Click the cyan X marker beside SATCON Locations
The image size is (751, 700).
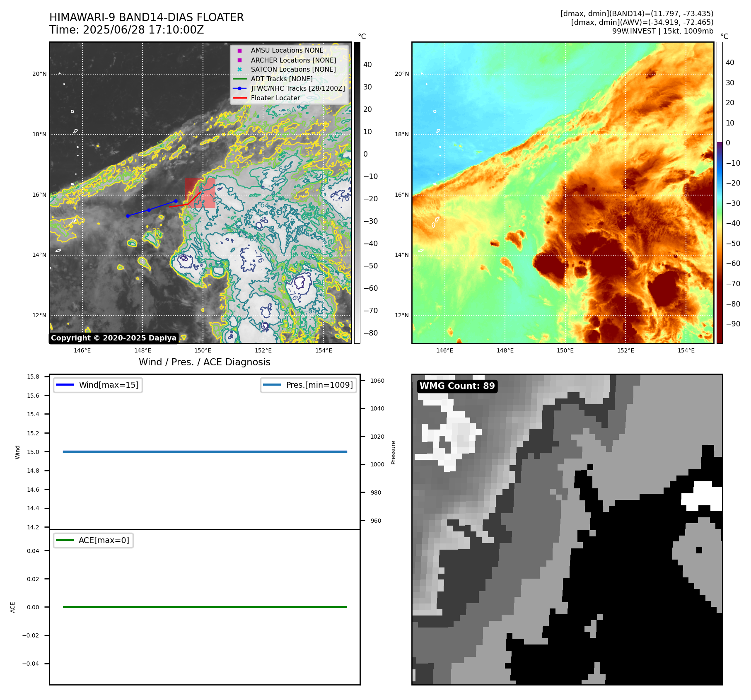239,70
